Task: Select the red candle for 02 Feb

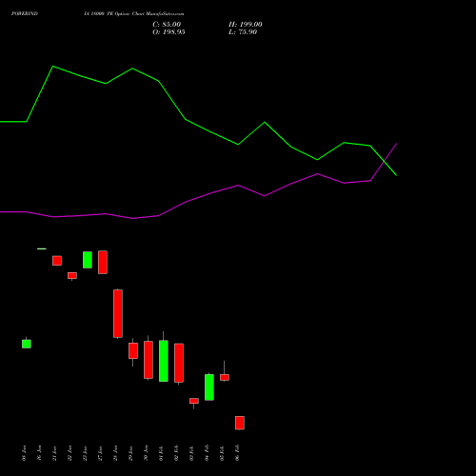Action: pos(179,363)
